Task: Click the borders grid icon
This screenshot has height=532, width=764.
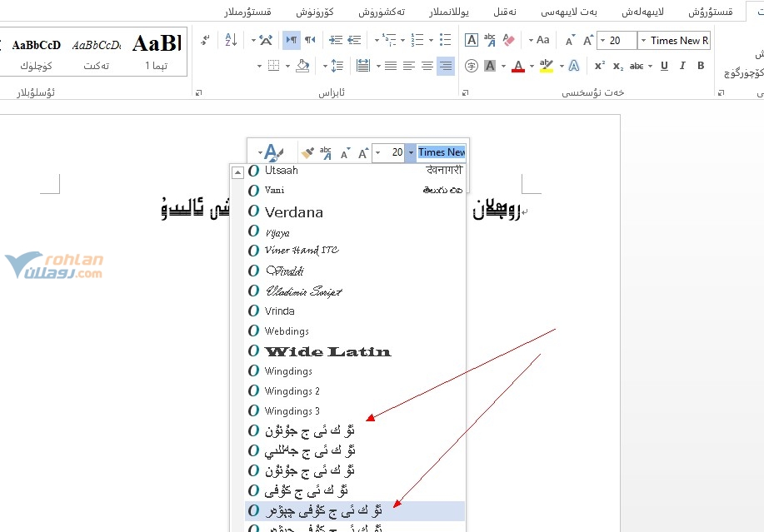Action: click(274, 66)
